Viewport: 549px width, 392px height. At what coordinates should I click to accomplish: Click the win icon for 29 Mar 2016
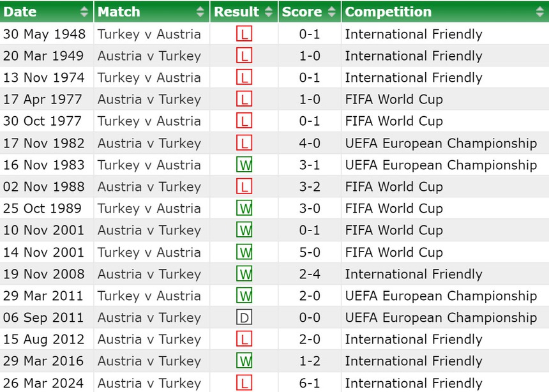point(244,361)
